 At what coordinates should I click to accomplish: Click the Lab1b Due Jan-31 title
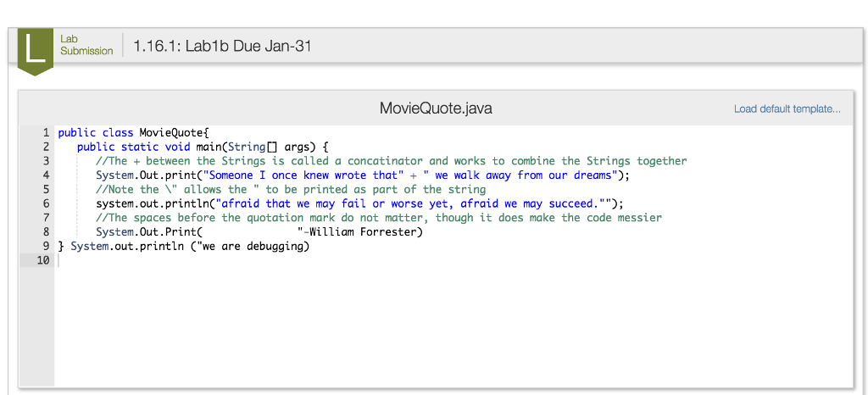222,46
